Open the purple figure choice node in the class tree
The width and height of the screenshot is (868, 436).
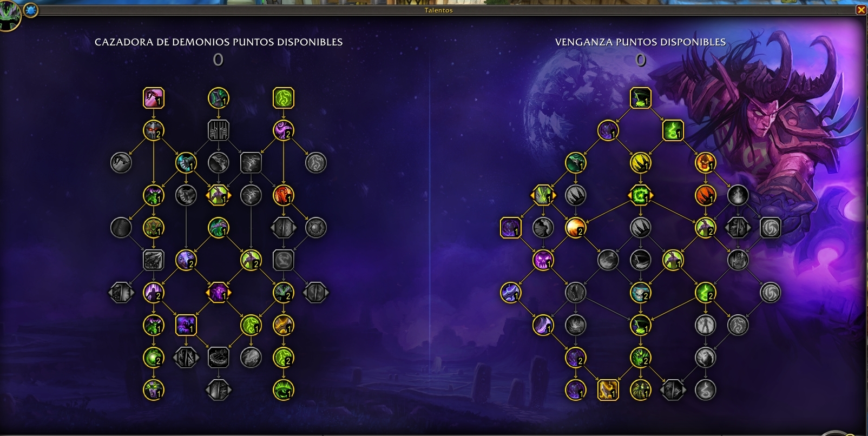coord(219,293)
